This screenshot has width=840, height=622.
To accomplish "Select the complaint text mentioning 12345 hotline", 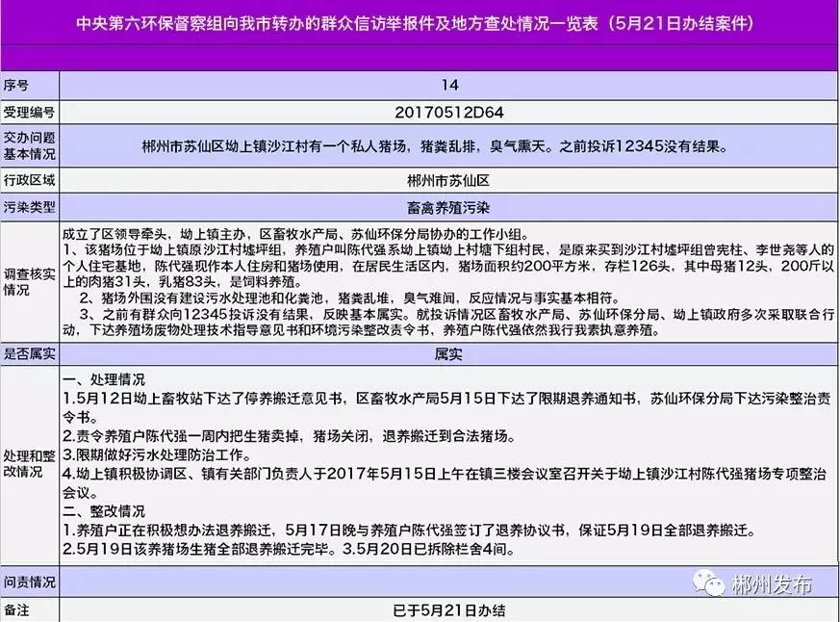I will click(449, 146).
